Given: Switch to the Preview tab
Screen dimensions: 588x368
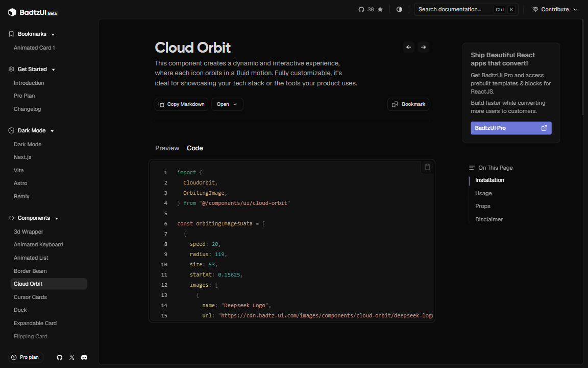Looking at the screenshot, I should point(167,148).
